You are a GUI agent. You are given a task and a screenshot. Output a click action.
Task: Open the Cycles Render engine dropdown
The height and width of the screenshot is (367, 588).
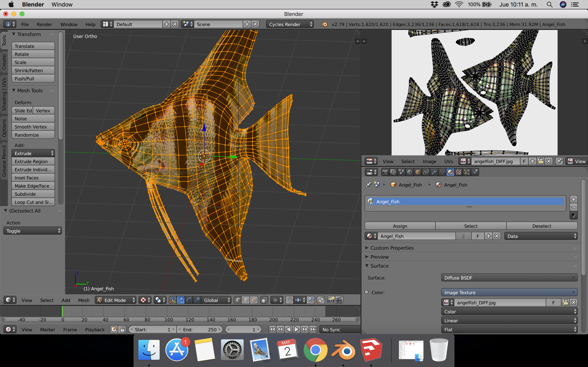point(290,24)
